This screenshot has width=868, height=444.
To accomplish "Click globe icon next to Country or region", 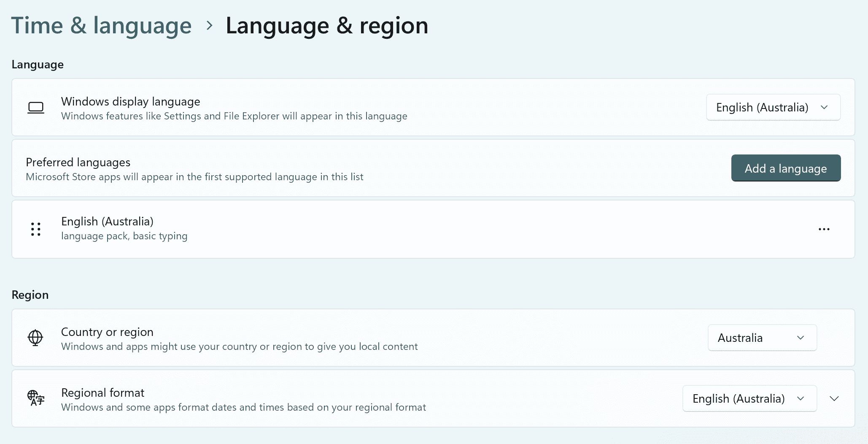I will 35,338.
